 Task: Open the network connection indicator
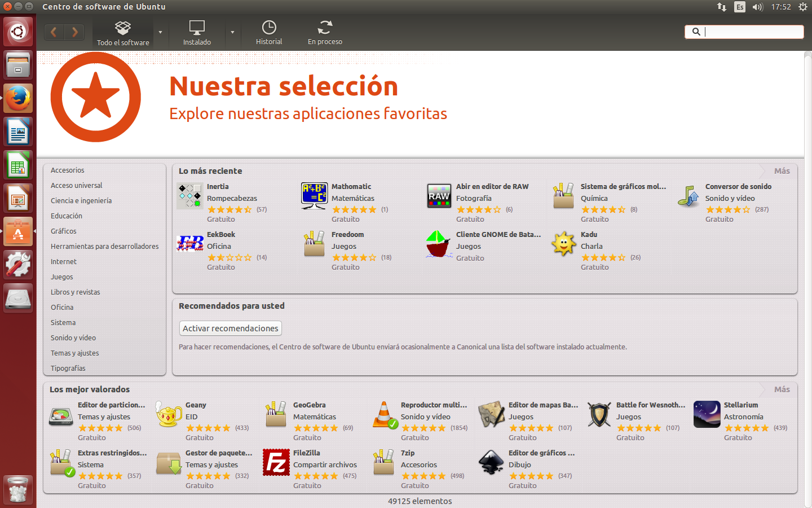pos(722,7)
